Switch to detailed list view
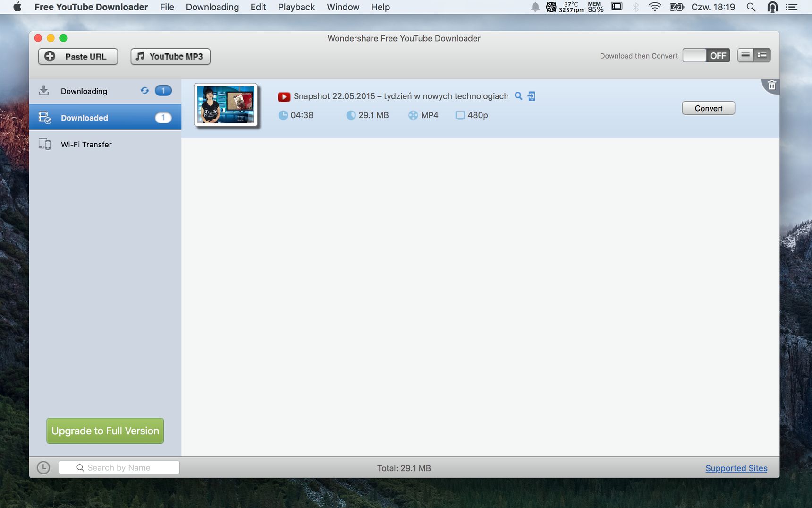812x508 pixels. 762,55
